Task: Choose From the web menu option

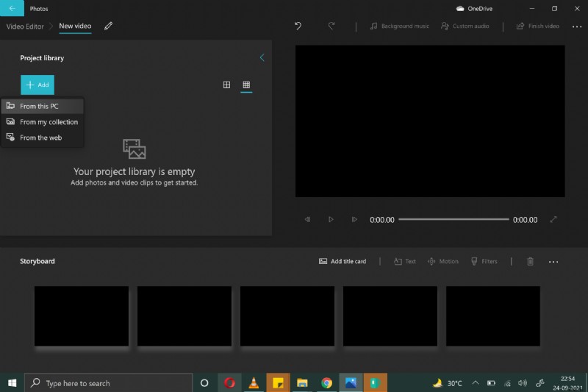Action: click(43, 138)
